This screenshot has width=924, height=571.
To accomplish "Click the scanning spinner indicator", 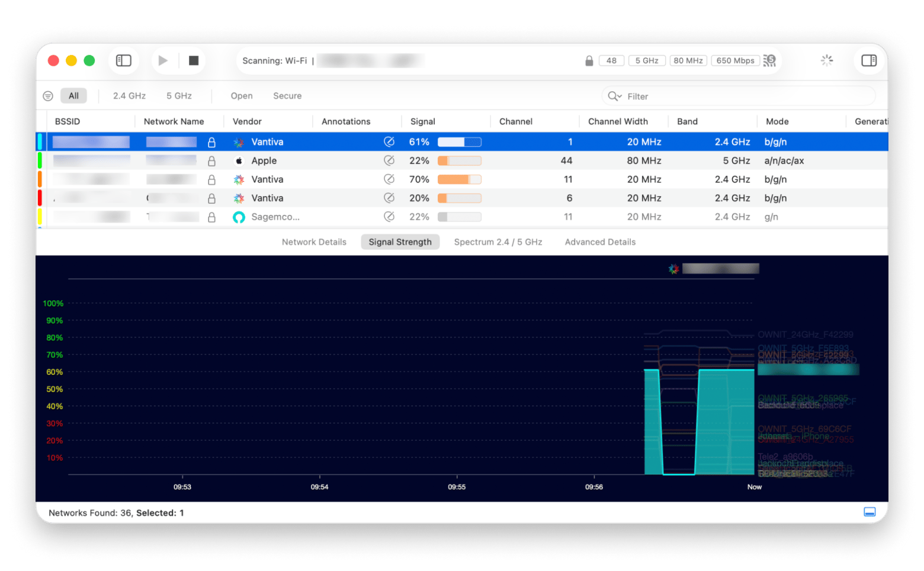I will click(x=827, y=60).
